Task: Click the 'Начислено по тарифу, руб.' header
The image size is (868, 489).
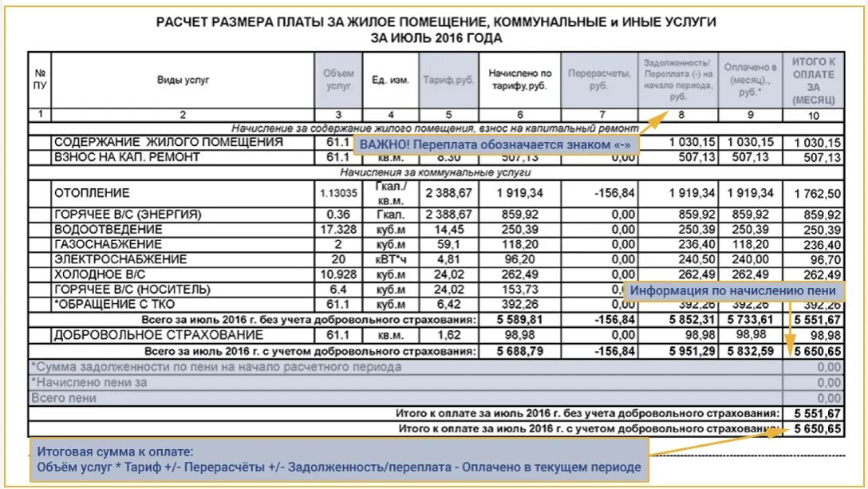Action: pos(520,80)
